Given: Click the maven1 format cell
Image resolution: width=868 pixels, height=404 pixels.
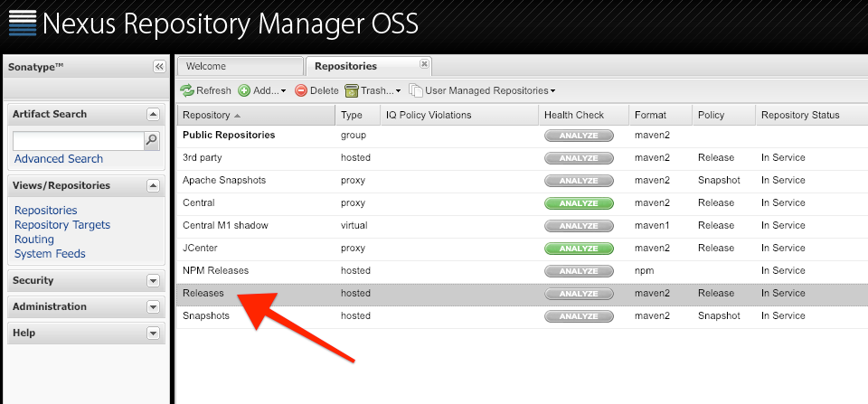Looking at the screenshot, I should tap(652, 226).
